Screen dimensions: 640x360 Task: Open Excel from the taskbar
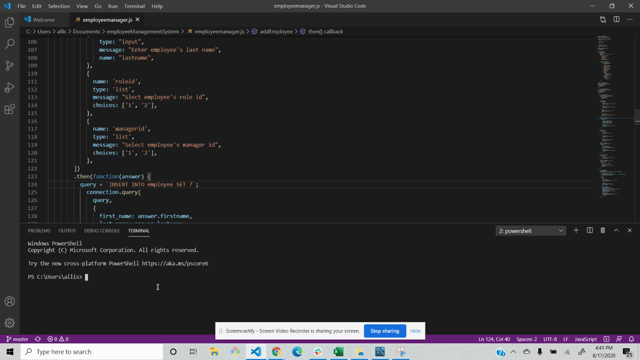(x=338, y=351)
